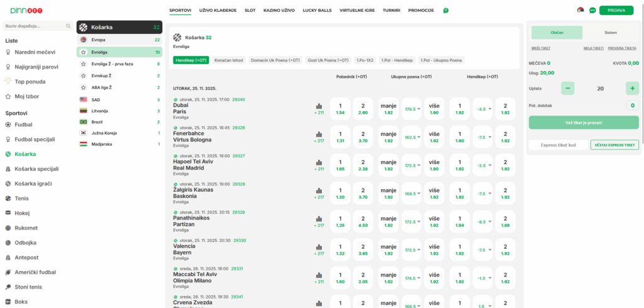644x308 pixels.
Task: Increase stake with the plus button
Action: tap(631, 89)
